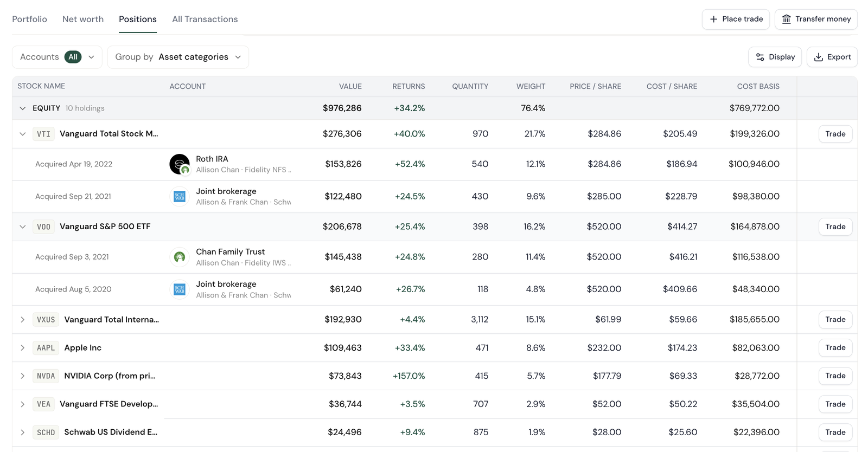Click the Roth IRA Fidelity account icon
868x452 pixels.
coord(180,164)
